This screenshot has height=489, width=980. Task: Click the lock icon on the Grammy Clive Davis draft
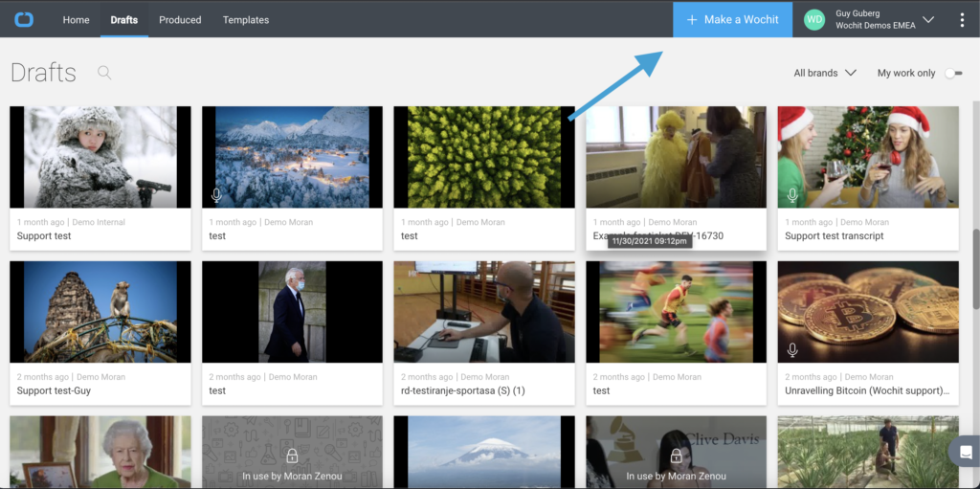pyautogui.click(x=676, y=456)
